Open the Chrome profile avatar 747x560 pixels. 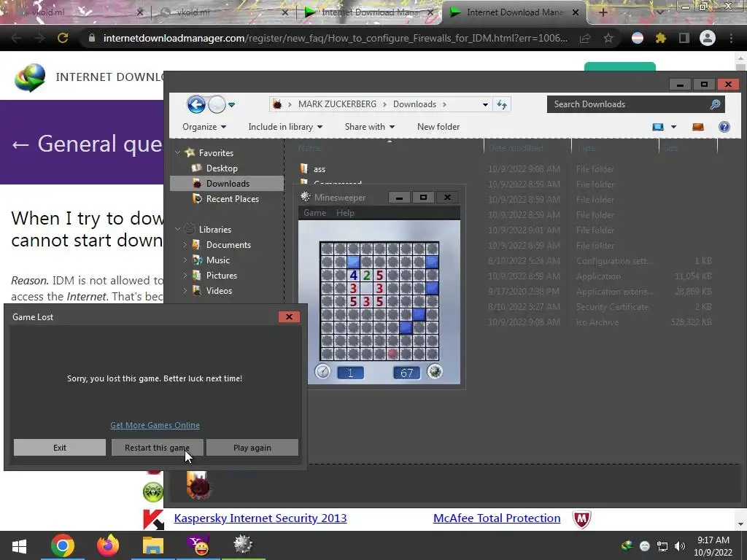[708, 38]
